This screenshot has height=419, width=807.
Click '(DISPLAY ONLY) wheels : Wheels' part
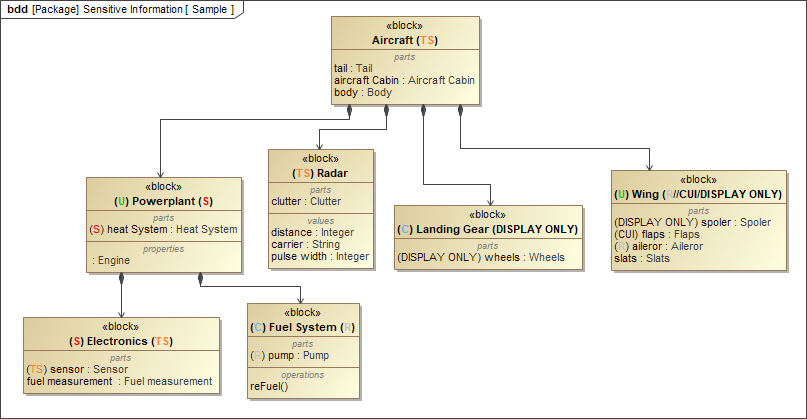coord(481,257)
